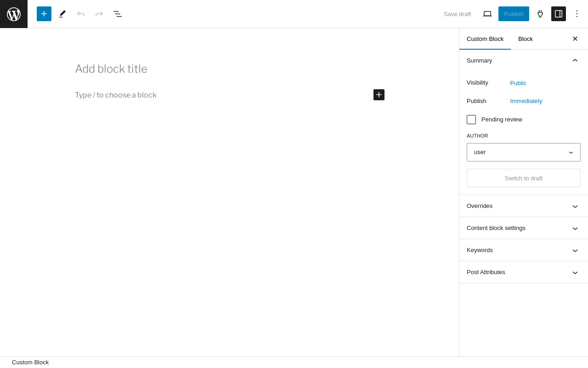Add a block with the inline plus icon
The width and height of the screenshot is (588, 368).
pos(379,95)
